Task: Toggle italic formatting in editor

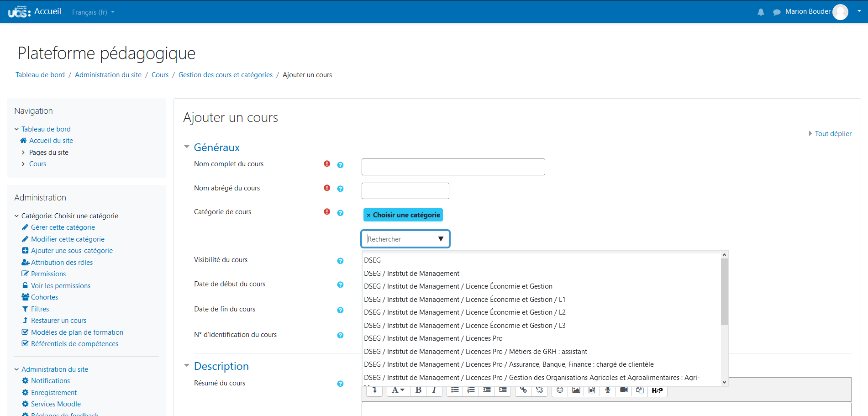Action: 434,390
